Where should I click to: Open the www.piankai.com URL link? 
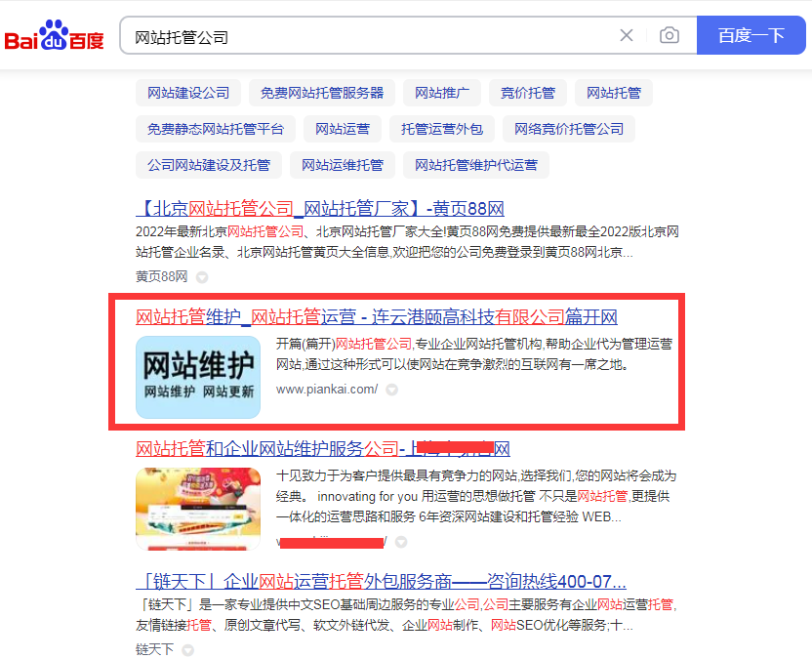[x=327, y=390]
